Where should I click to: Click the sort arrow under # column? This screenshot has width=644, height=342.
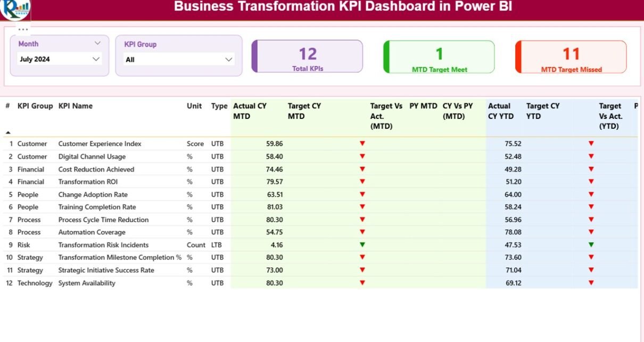coord(8,132)
